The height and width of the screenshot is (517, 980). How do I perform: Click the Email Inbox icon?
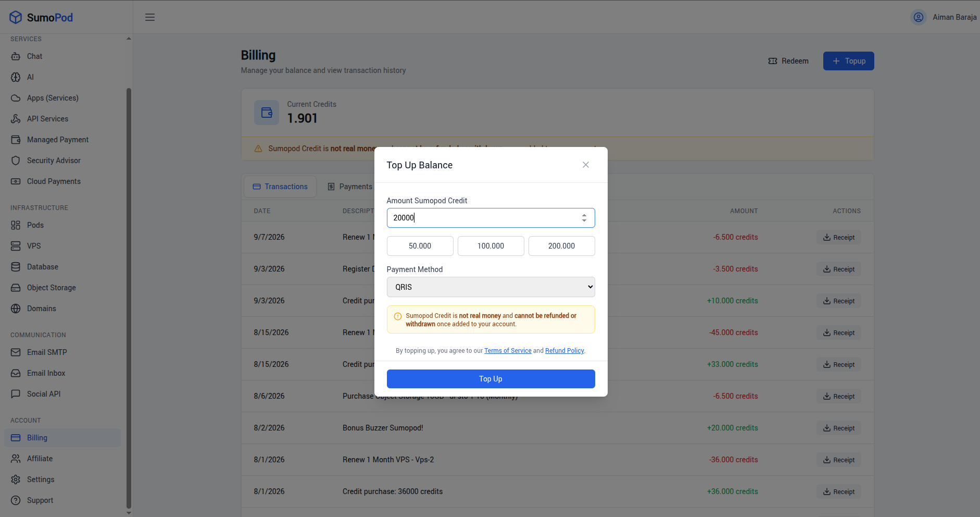tap(16, 373)
